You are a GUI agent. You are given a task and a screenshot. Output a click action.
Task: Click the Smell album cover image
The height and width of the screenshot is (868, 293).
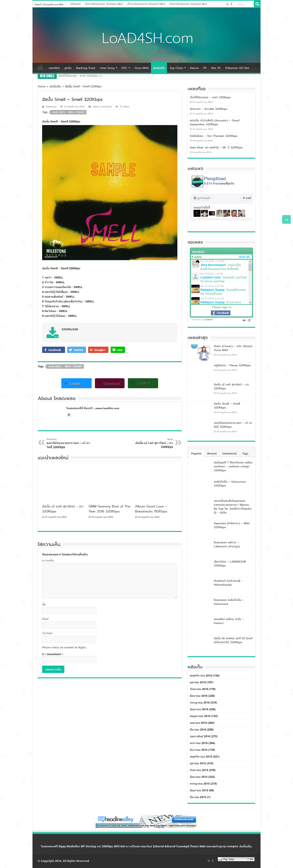(110, 192)
